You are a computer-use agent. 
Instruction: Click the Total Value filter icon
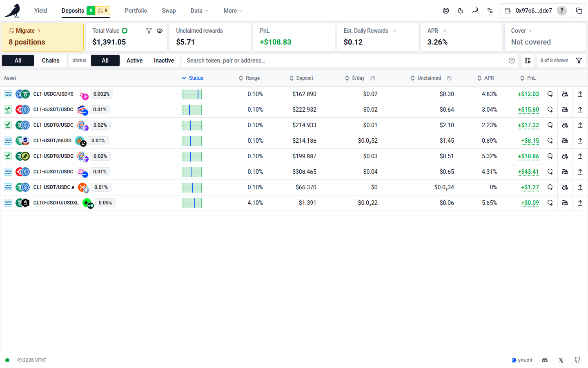tap(149, 31)
